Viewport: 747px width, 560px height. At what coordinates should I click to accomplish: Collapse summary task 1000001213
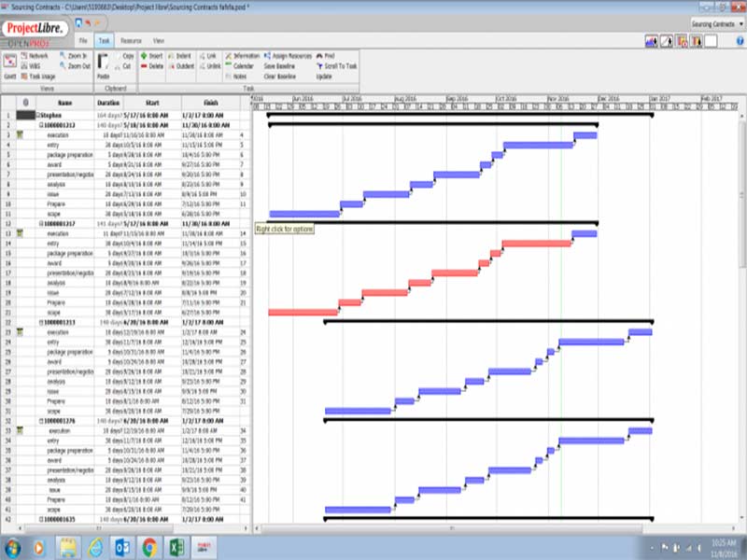tap(41, 322)
